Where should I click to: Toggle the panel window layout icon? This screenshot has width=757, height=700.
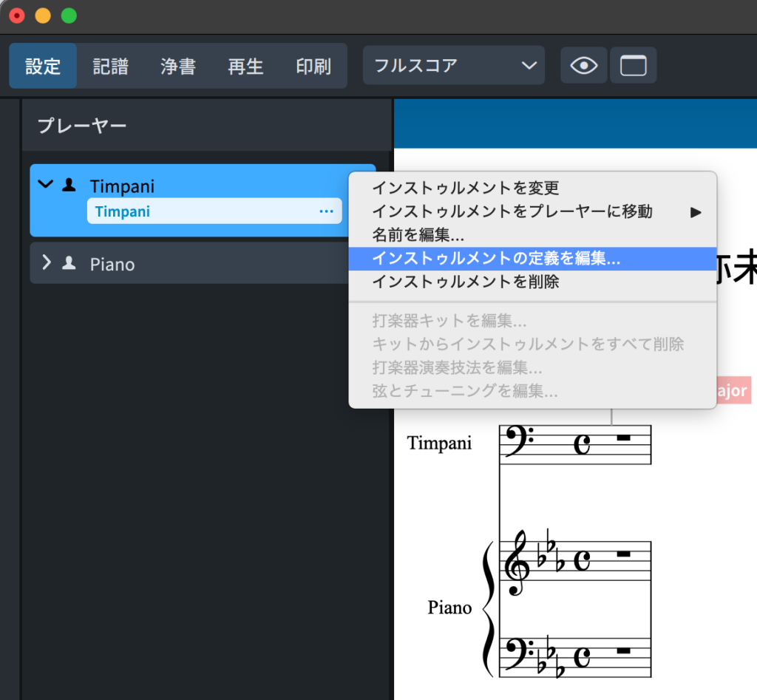[633, 66]
